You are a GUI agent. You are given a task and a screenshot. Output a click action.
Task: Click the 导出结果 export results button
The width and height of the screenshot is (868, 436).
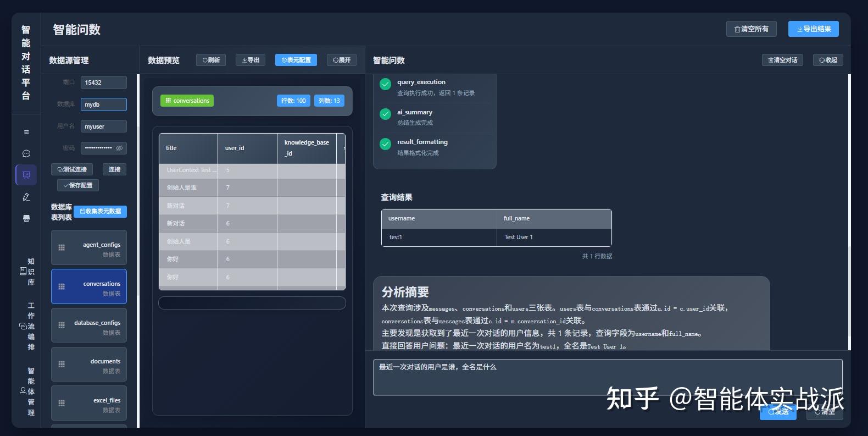coord(814,29)
